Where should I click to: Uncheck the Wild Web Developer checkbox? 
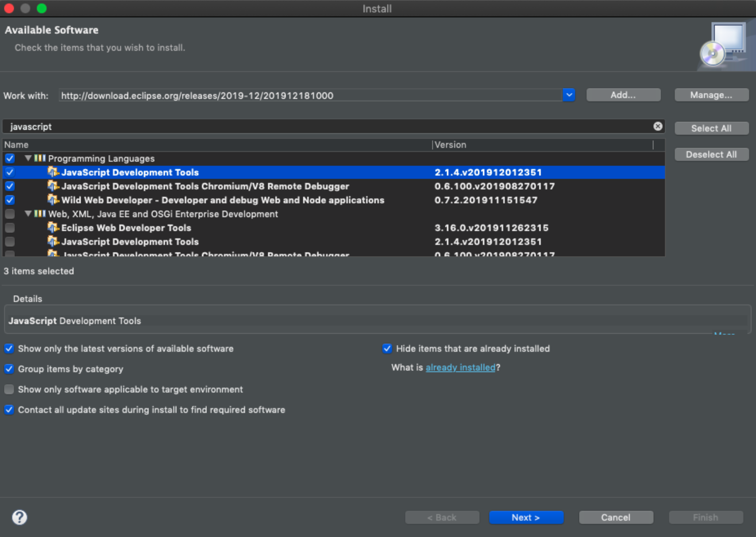(x=10, y=200)
